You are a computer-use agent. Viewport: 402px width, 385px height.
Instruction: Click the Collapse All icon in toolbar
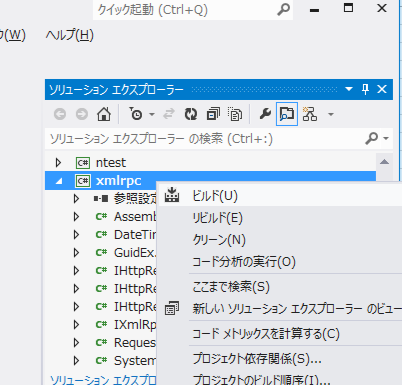tap(213, 114)
